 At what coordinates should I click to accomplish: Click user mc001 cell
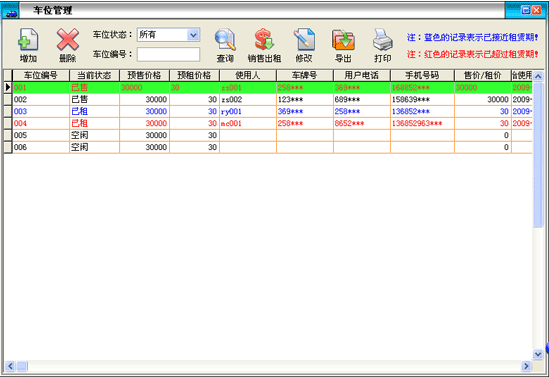click(248, 123)
